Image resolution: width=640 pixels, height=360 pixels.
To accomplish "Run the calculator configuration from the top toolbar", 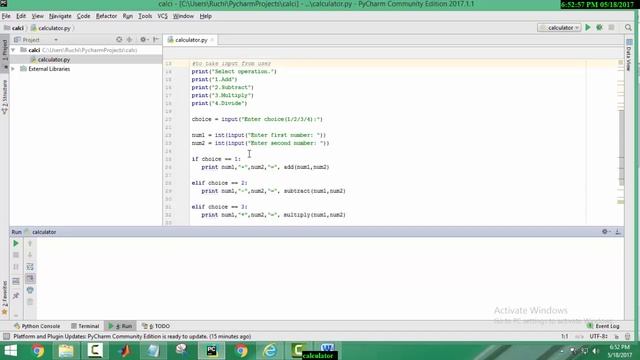I will [x=588, y=27].
